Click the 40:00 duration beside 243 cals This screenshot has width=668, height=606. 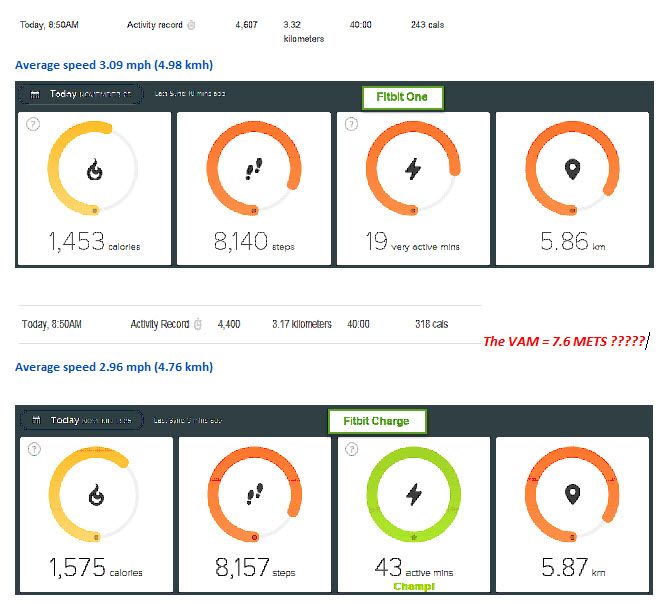pyautogui.click(x=360, y=25)
